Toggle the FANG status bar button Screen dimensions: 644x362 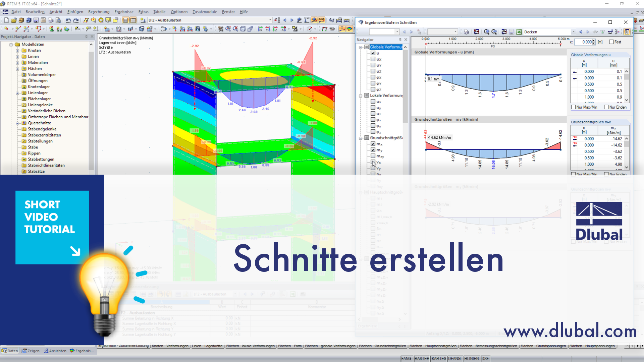point(406,359)
